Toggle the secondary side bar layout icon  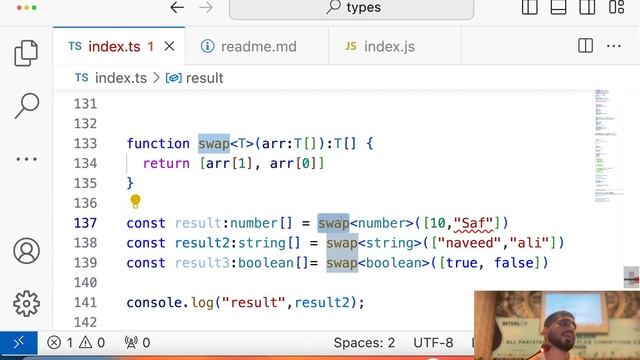click(587, 7)
